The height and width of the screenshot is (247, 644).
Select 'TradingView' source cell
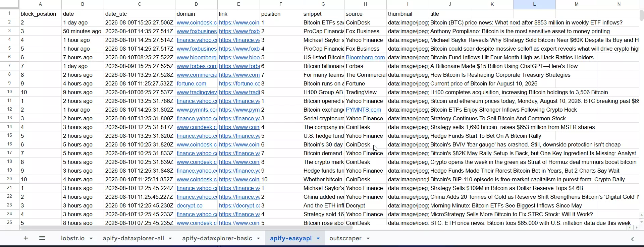coord(365,92)
